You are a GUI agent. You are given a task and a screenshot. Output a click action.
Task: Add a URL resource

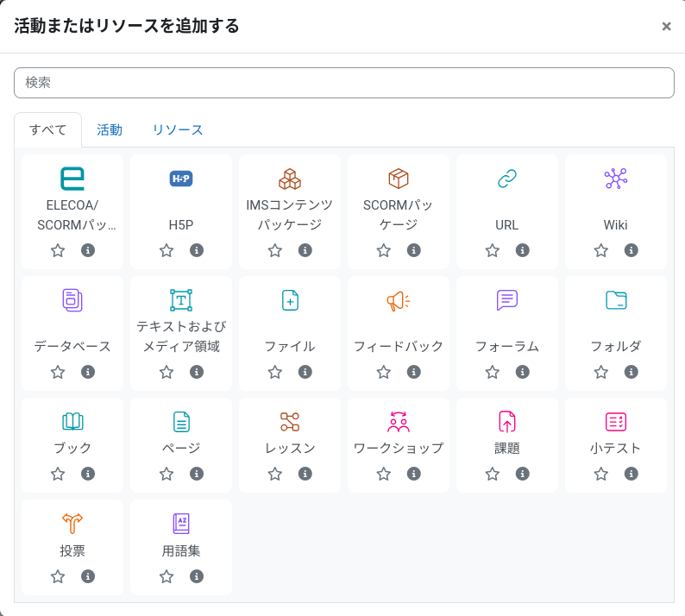(x=506, y=179)
